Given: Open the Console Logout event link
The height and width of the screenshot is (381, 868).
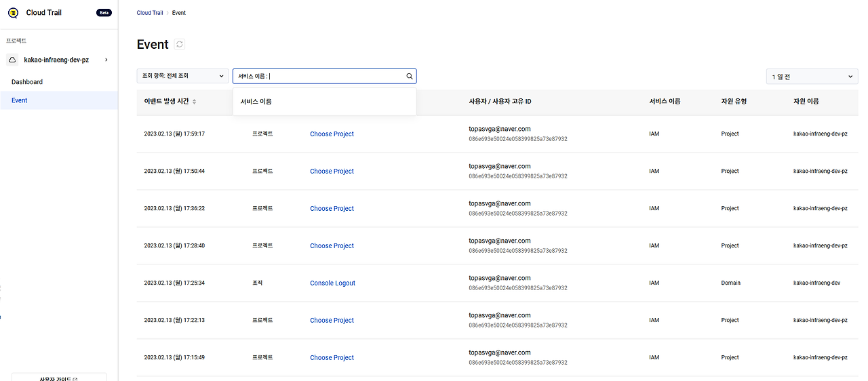Looking at the screenshot, I should pyautogui.click(x=333, y=283).
